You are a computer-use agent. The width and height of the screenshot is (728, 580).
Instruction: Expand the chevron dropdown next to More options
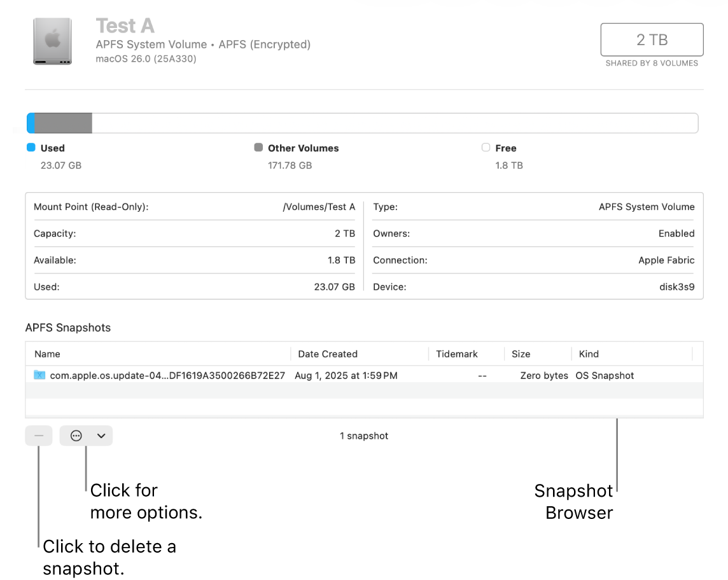(101, 436)
